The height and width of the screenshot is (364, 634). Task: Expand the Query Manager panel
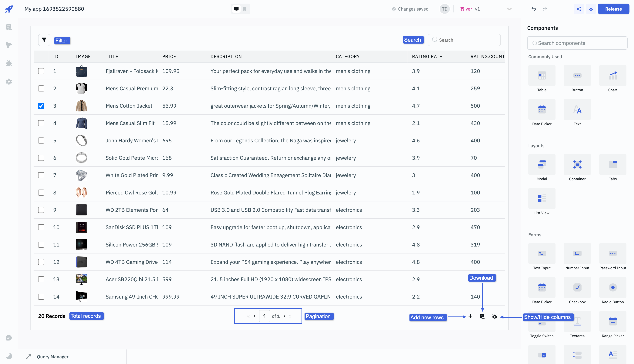pos(28,356)
